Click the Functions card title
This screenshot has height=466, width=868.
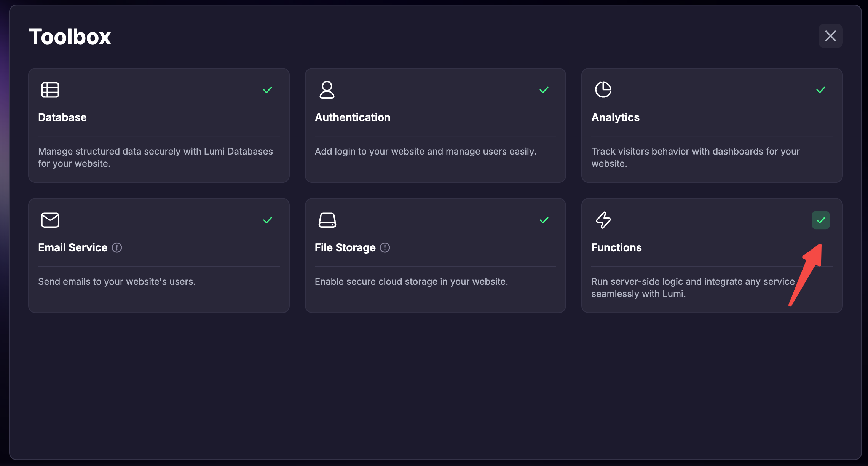pos(616,247)
